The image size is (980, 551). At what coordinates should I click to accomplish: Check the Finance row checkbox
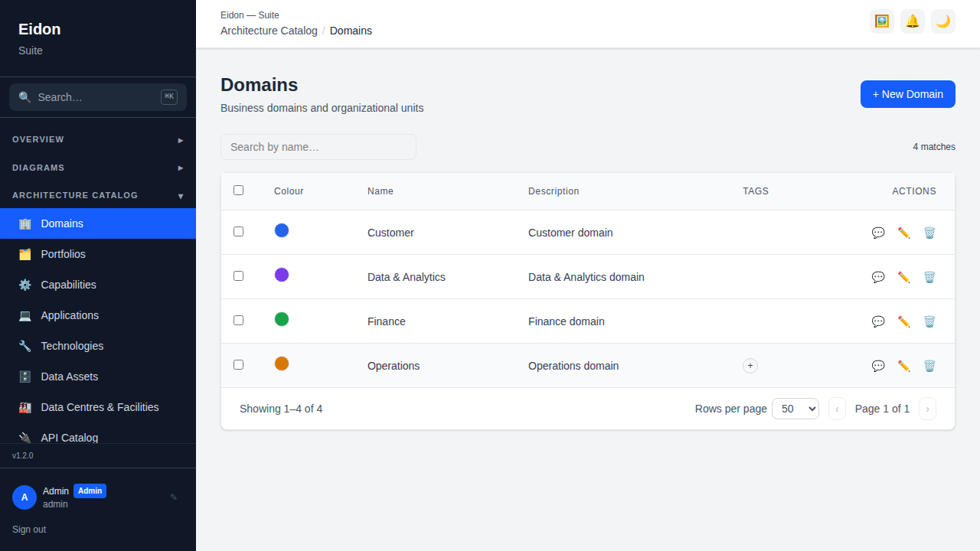[238, 320]
